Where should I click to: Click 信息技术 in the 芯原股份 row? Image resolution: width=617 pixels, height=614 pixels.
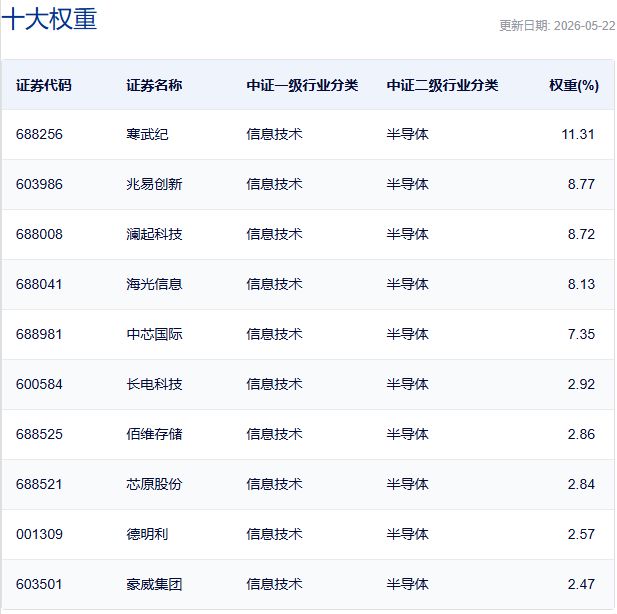274,484
